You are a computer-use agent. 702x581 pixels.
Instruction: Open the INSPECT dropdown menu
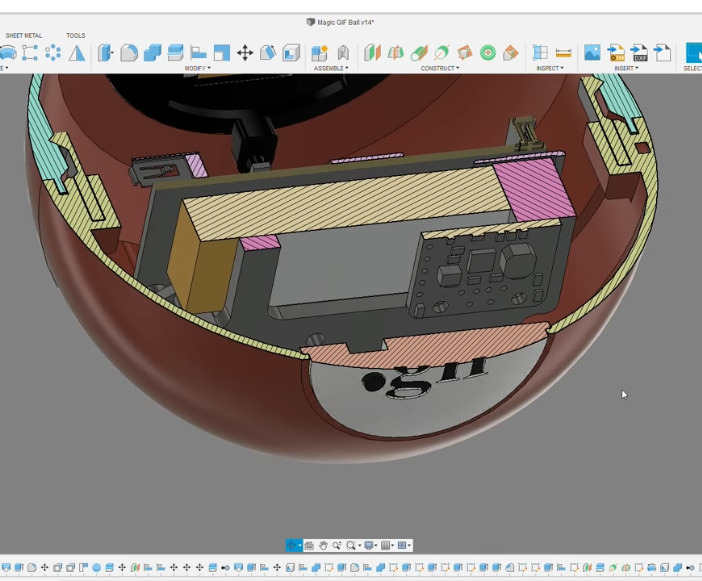click(x=549, y=68)
